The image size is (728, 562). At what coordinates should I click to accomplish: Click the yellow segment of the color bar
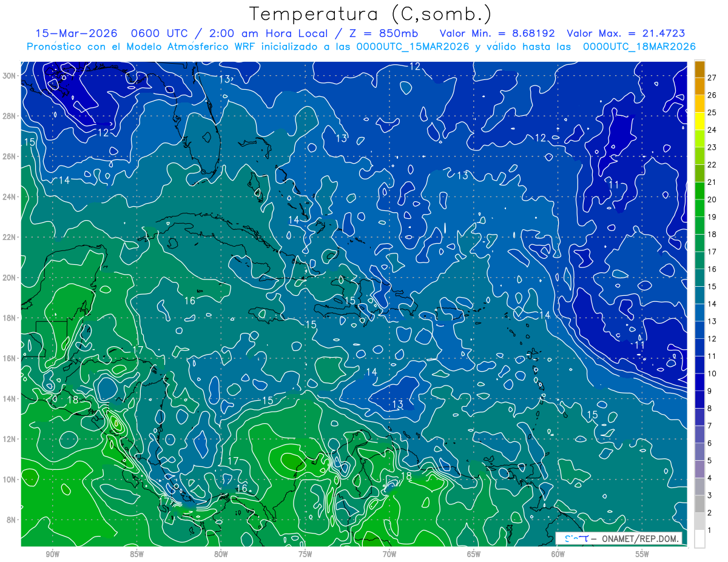[x=699, y=121]
